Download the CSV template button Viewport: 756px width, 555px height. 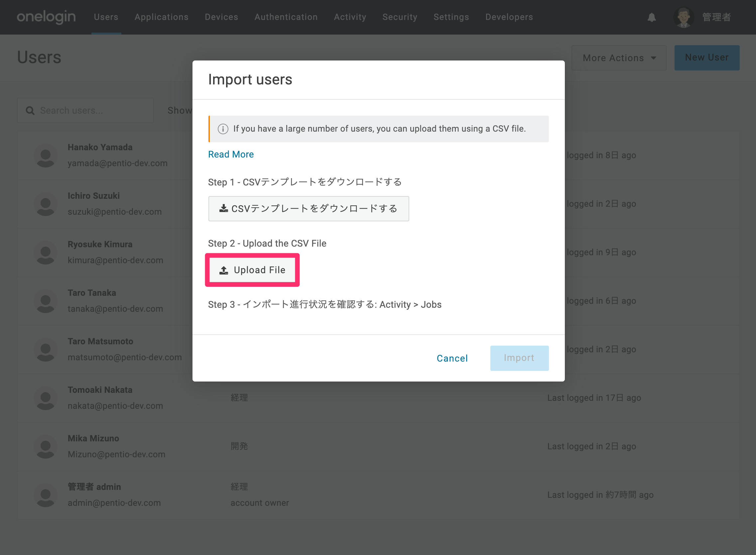pos(309,209)
